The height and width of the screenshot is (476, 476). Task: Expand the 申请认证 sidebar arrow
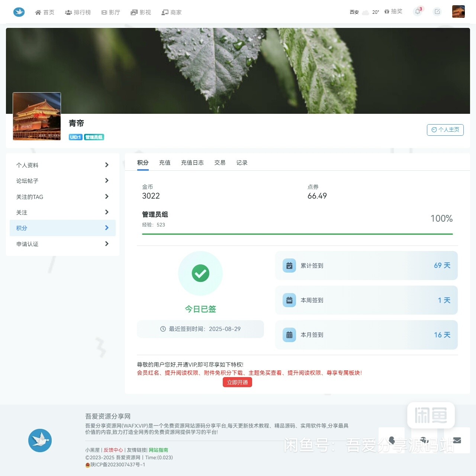coord(107,244)
